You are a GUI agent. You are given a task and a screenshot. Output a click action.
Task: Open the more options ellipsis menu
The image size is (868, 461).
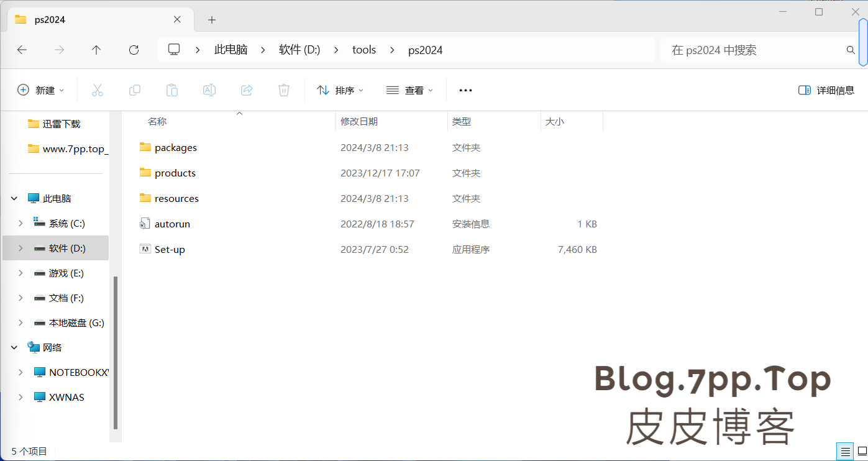465,90
